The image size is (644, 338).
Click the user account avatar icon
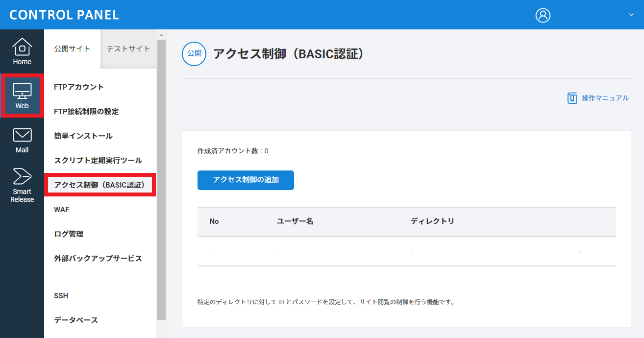point(543,15)
